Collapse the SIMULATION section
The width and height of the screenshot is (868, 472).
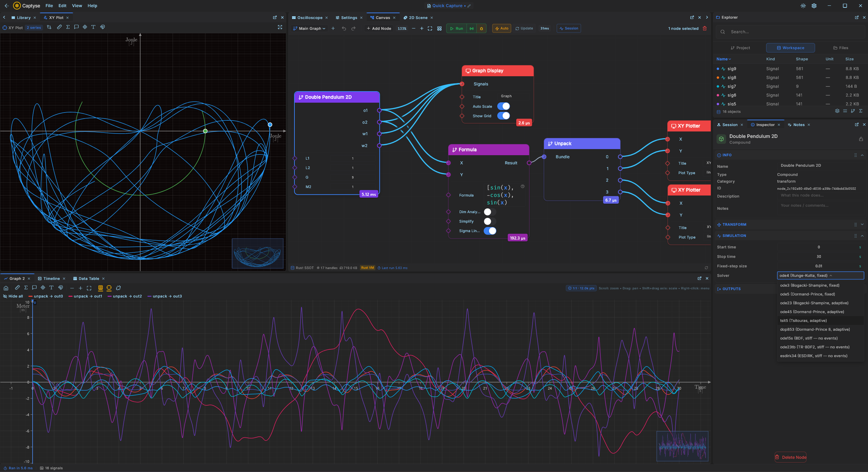pyautogui.click(x=862, y=235)
